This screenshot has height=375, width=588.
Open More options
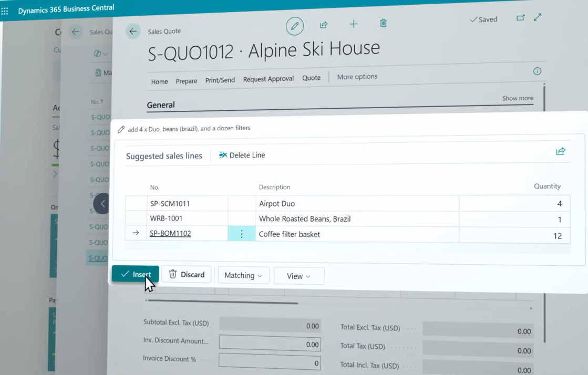pos(357,77)
